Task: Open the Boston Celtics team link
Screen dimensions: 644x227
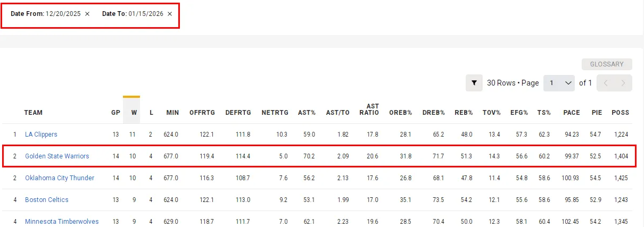Action: point(47,200)
